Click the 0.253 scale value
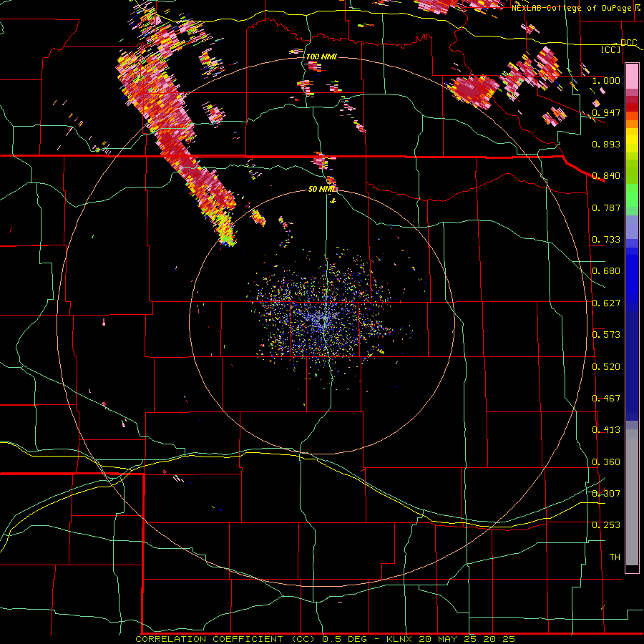 606,525
